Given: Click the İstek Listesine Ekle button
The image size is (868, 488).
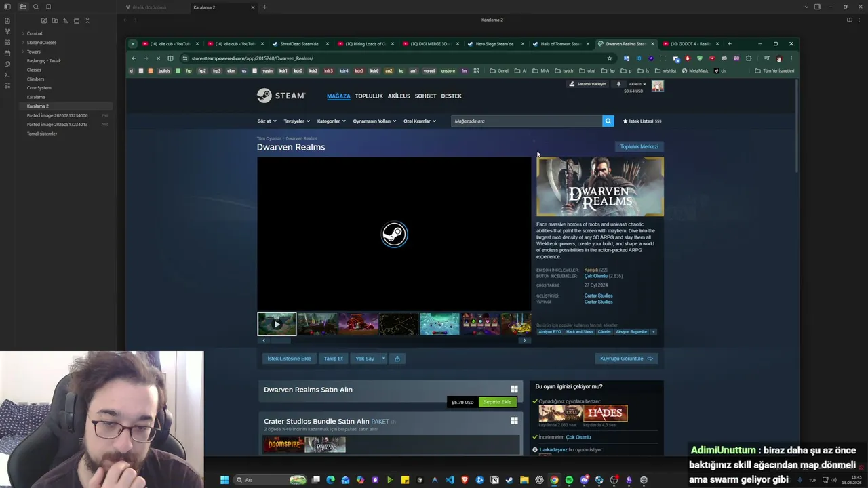Looking at the screenshot, I should click(289, 359).
